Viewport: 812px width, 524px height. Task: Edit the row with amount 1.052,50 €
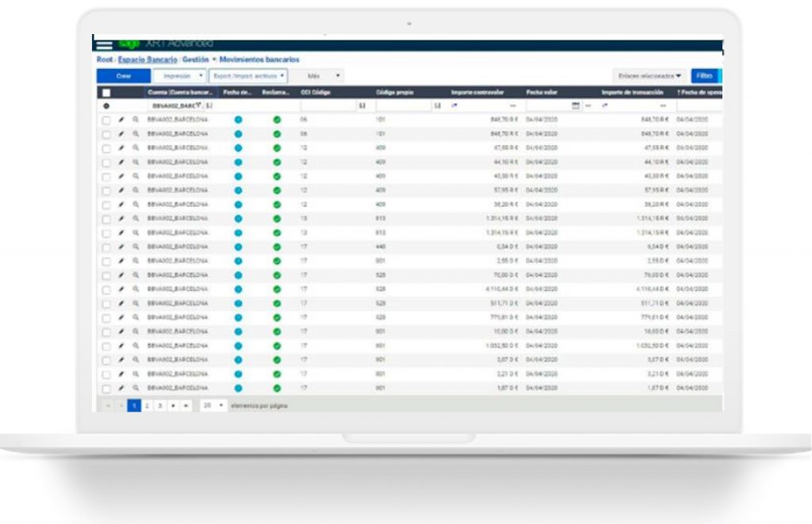[121, 346]
